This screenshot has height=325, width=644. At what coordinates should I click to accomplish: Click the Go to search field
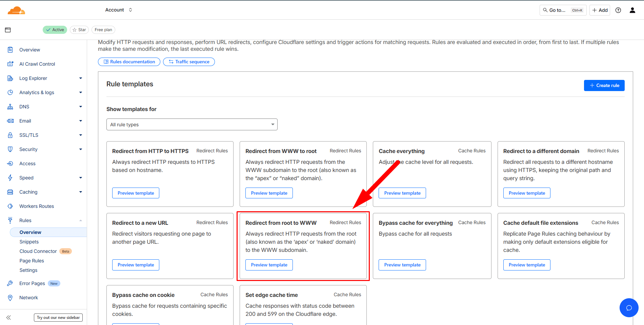coord(563,10)
